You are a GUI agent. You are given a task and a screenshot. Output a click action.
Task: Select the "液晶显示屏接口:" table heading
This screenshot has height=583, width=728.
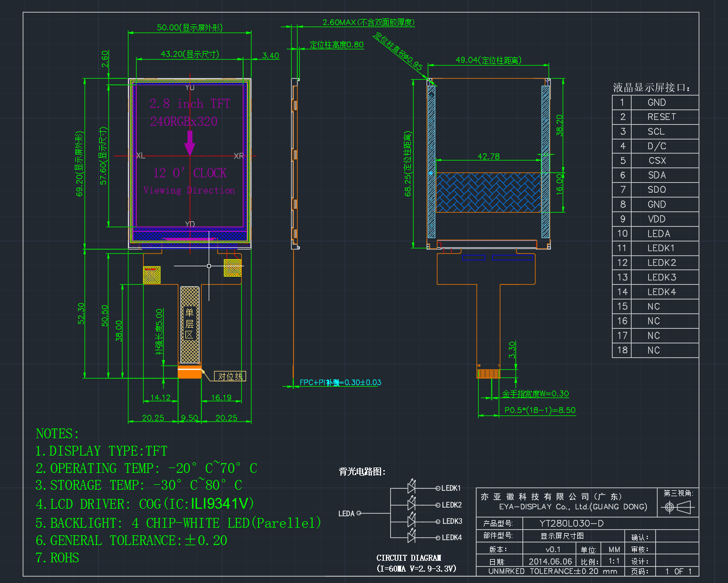click(652, 88)
